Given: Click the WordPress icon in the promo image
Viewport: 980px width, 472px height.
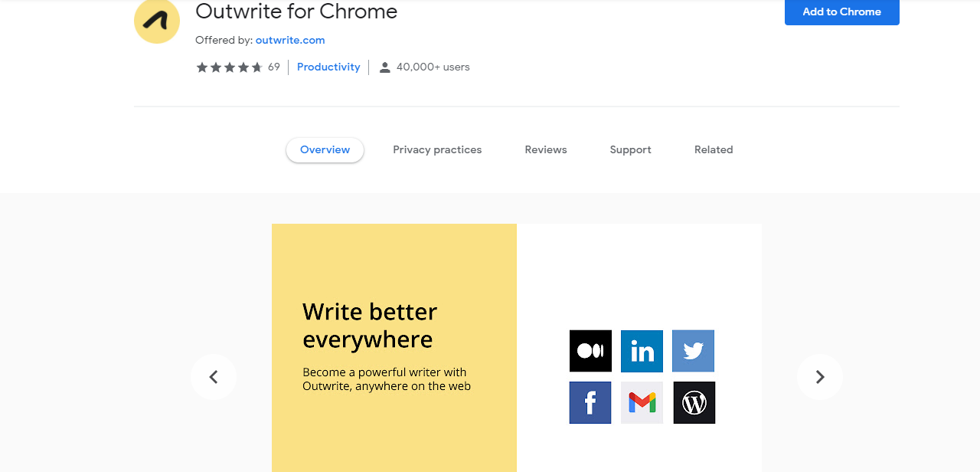Looking at the screenshot, I should (x=694, y=402).
